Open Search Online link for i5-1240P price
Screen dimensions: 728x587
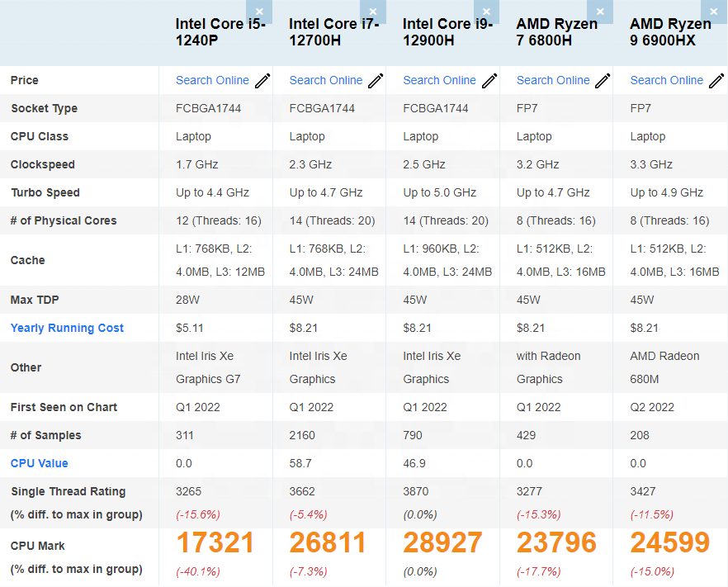click(x=212, y=80)
